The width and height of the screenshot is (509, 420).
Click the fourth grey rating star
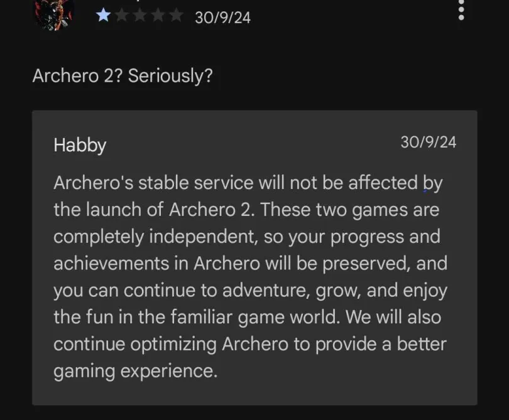coord(158,15)
